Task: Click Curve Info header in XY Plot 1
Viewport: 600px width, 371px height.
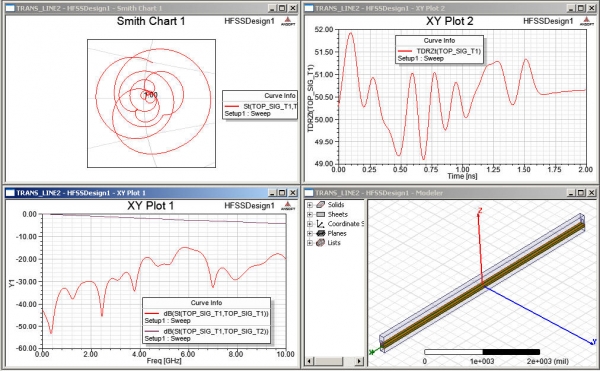Action: pos(206,303)
